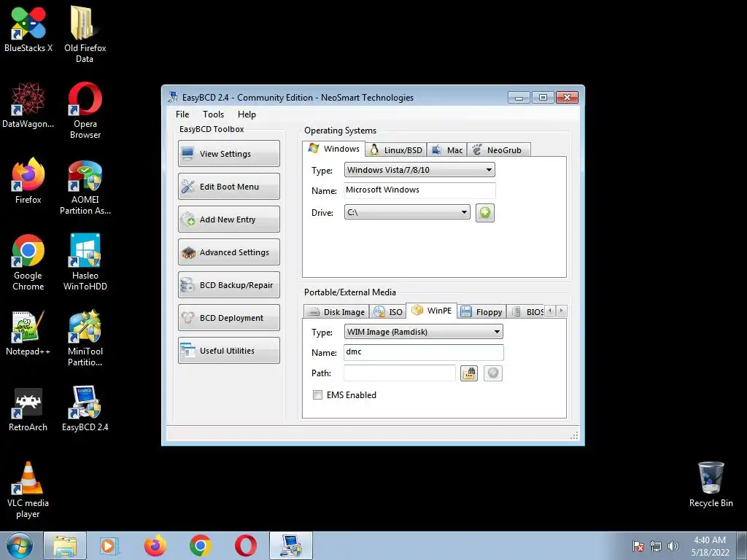This screenshot has height=560, width=747.
Task: Go to Add New Entry
Action: [228, 219]
